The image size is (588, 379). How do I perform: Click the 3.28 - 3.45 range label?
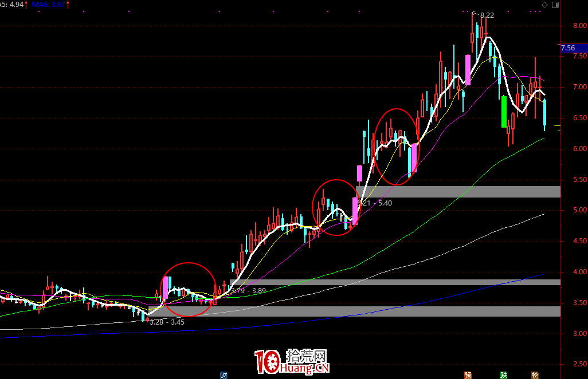click(167, 322)
